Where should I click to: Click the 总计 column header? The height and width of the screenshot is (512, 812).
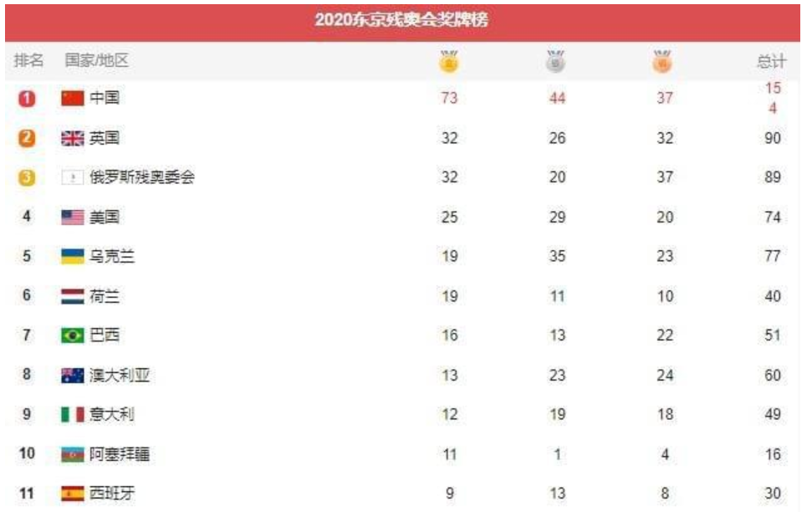(772, 61)
